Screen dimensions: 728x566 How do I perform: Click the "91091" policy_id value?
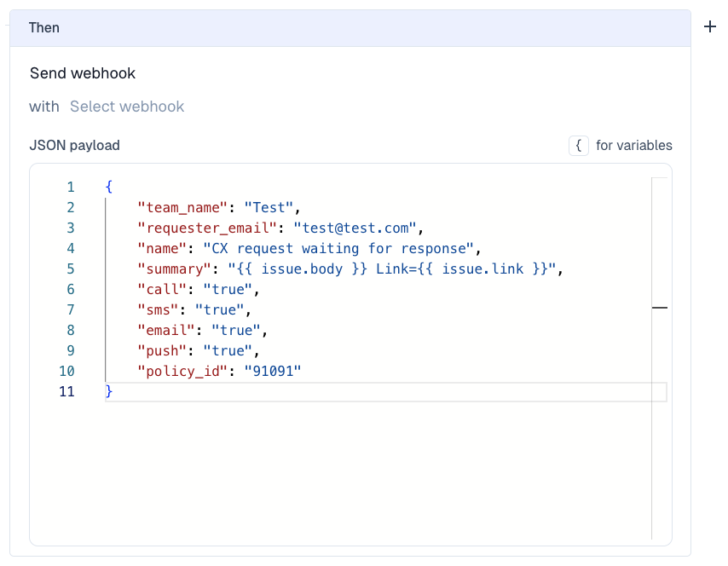(273, 371)
